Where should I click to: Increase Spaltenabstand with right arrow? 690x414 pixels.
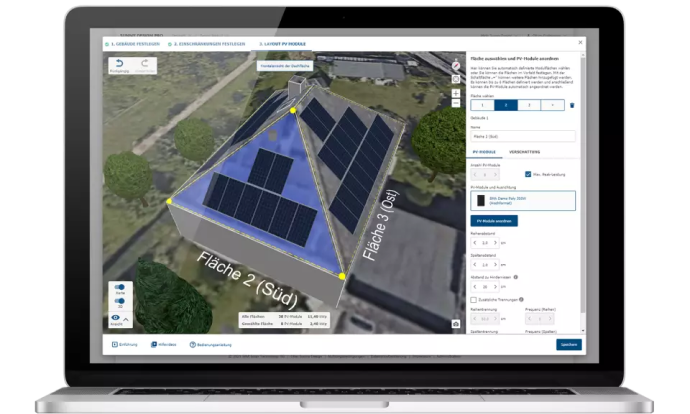pyautogui.click(x=495, y=265)
